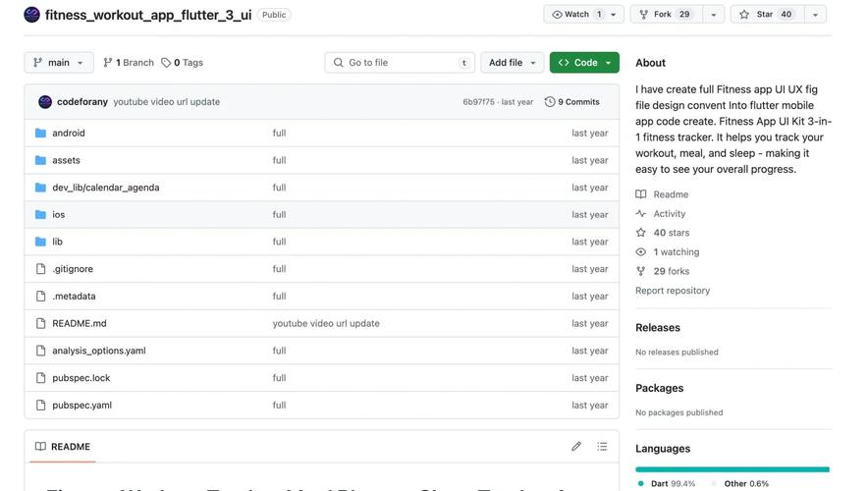
Task: Click the search magnifier in Go to file
Action: tap(338, 63)
